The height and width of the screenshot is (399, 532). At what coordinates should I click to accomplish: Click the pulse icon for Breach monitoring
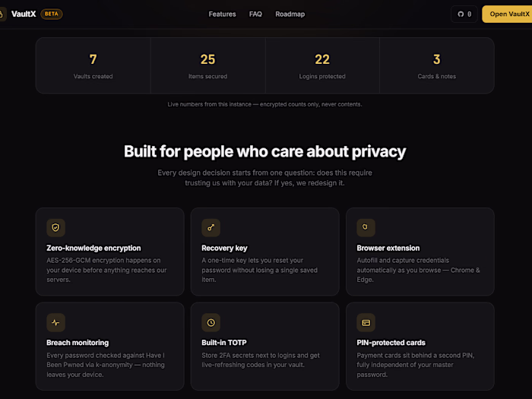[x=55, y=322]
